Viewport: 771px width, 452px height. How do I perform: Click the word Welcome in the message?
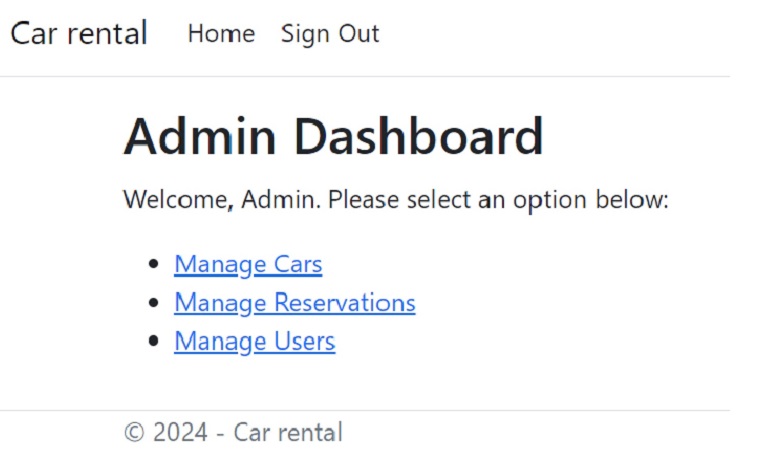174,199
